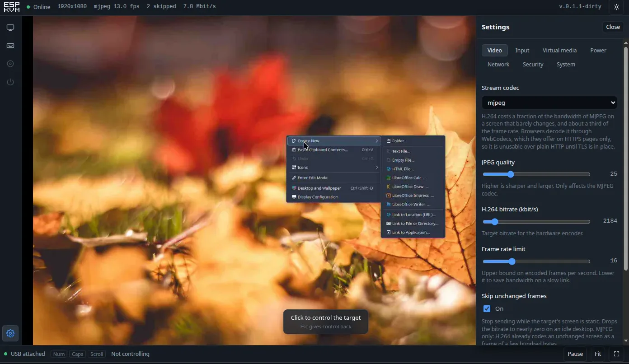Click the Scroll lock indicator button
629x364 pixels.
click(97, 354)
